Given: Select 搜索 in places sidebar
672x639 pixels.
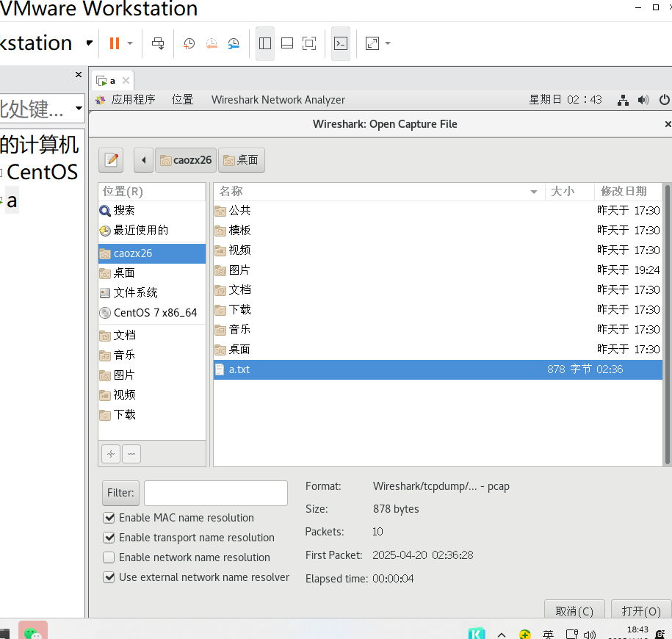Looking at the screenshot, I should 152,210.
